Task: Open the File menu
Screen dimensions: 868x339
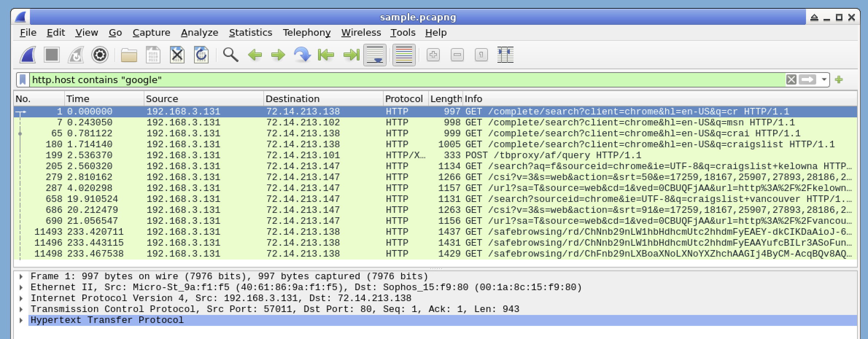Action: point(28,32)
